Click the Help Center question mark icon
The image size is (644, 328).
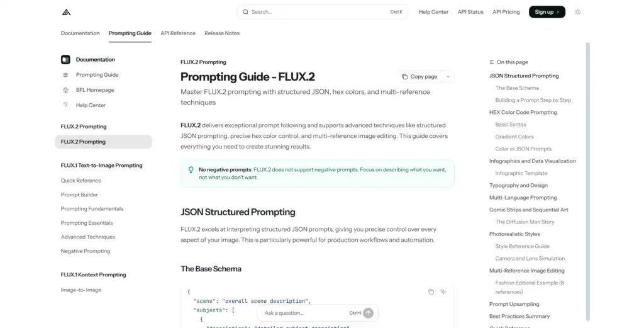(65, 105)
